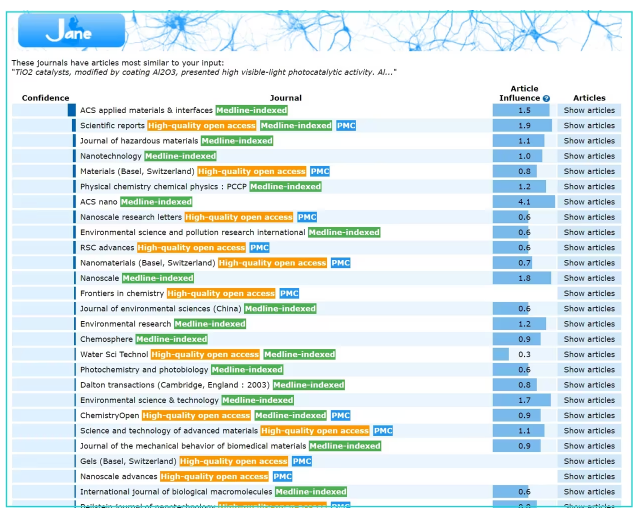Show articles for Water Sci Technol
The image size is (637, 516).
(x=589, y=354)
